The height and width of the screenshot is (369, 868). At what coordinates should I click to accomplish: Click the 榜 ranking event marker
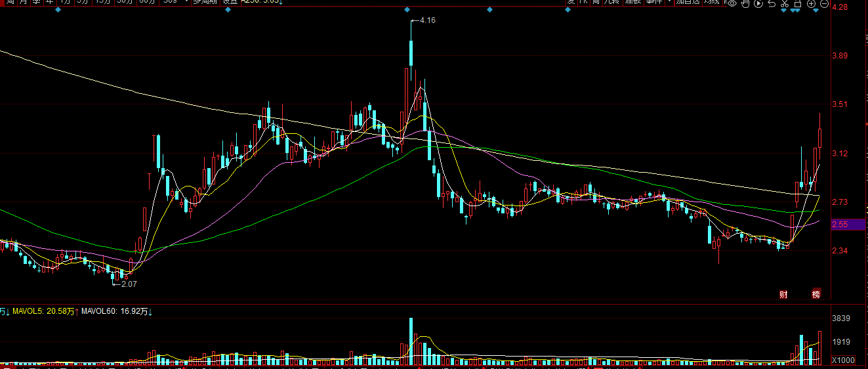(x=816, y=294)
